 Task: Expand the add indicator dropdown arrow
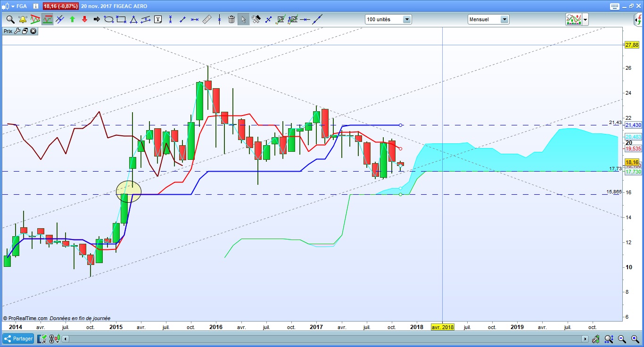[x=585, y=19]
